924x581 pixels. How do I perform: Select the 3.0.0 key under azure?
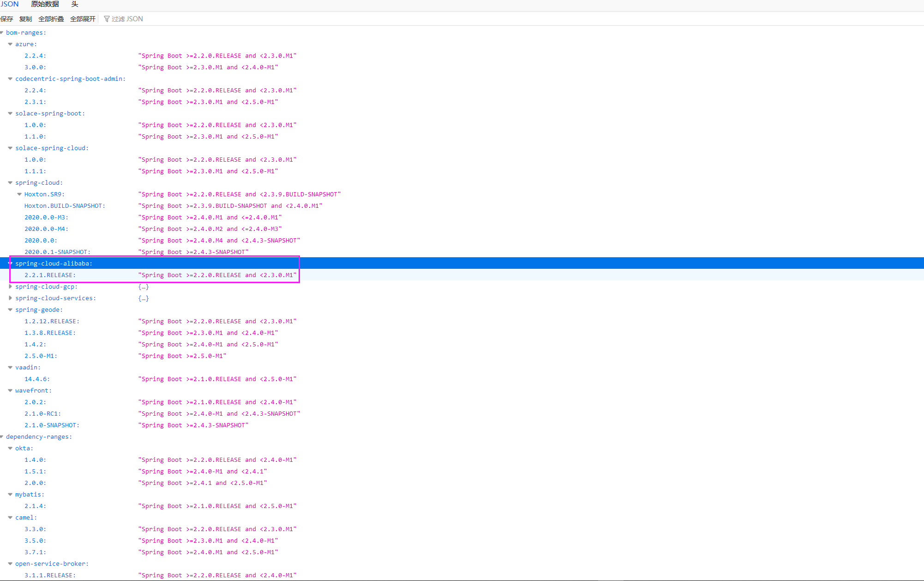pos(35,67)
